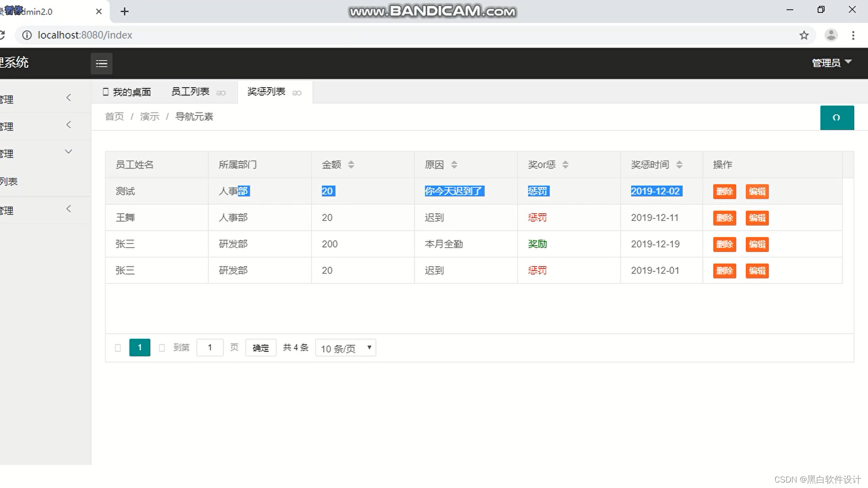Collapse the expanded third sidebar menu chevron
Image resolution: width=868 pixels, height=488 pixels.
point(69,152)
